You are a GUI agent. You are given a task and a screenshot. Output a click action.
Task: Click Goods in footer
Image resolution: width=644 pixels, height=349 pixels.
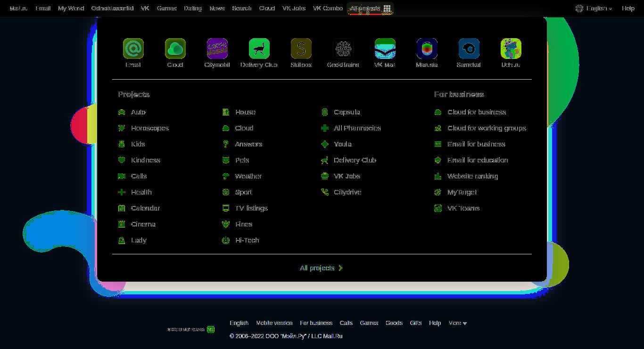pyautogui.click(x=394, y=323)
